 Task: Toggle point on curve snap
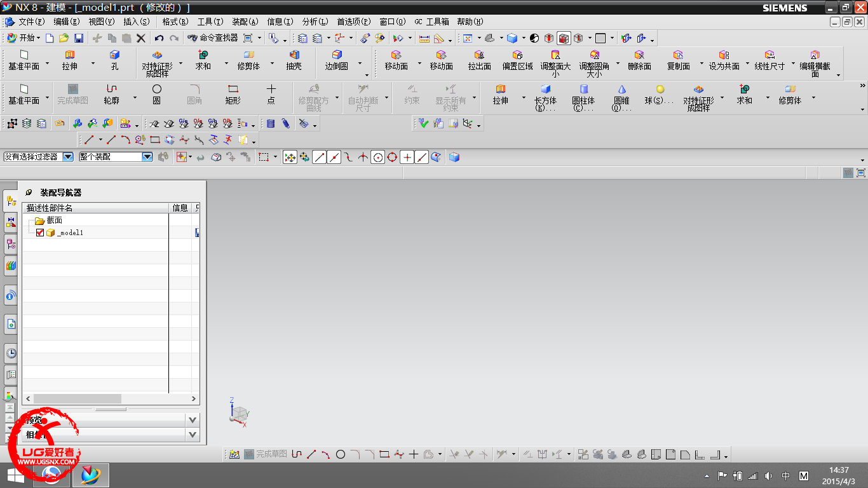point(422,157)
